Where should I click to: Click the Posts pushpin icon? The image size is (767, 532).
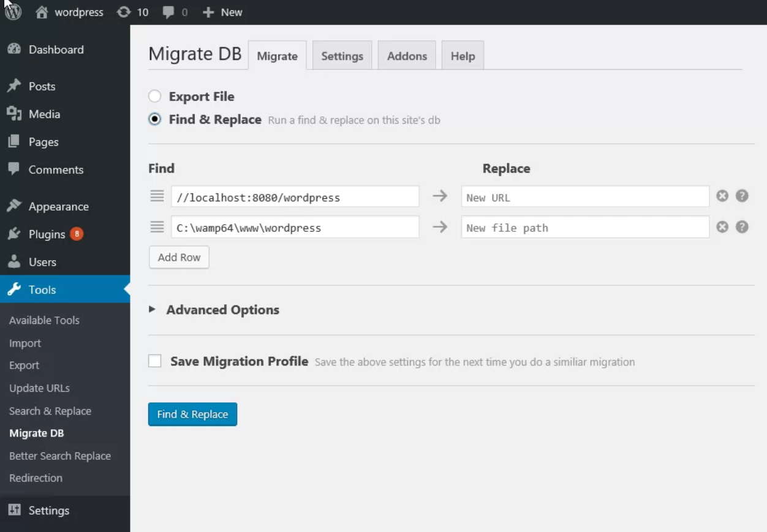click(14, 86)
